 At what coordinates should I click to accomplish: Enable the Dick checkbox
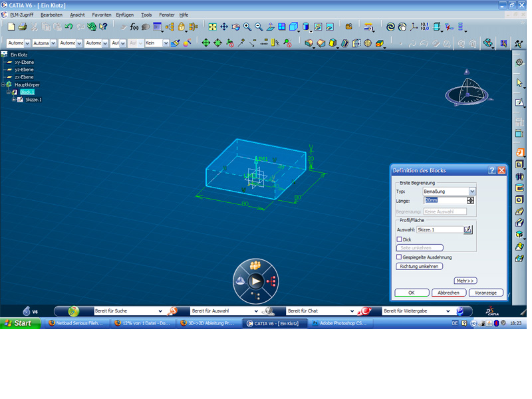click(x=400, y=239)
